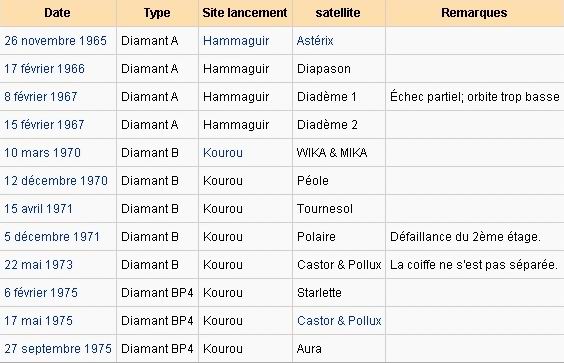Screen dimensions: 564x363
Task: Click the Date column header
Action: [x=58, y=13]
